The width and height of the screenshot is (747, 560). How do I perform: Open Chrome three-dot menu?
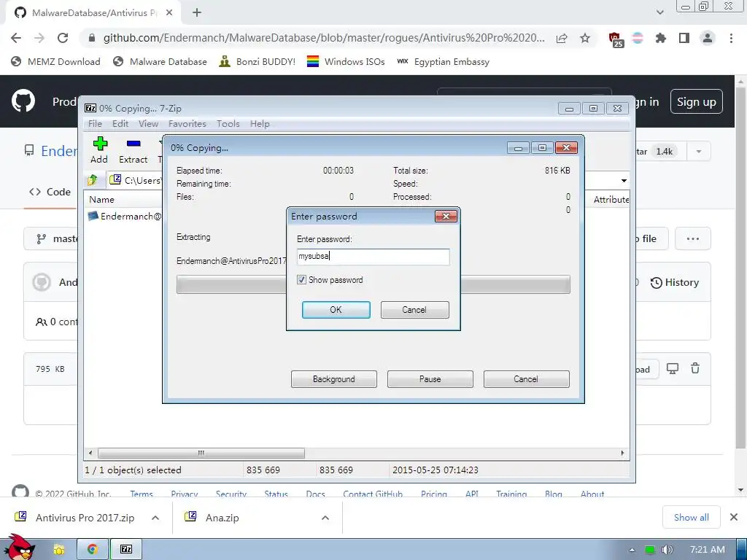pos(731,38)
